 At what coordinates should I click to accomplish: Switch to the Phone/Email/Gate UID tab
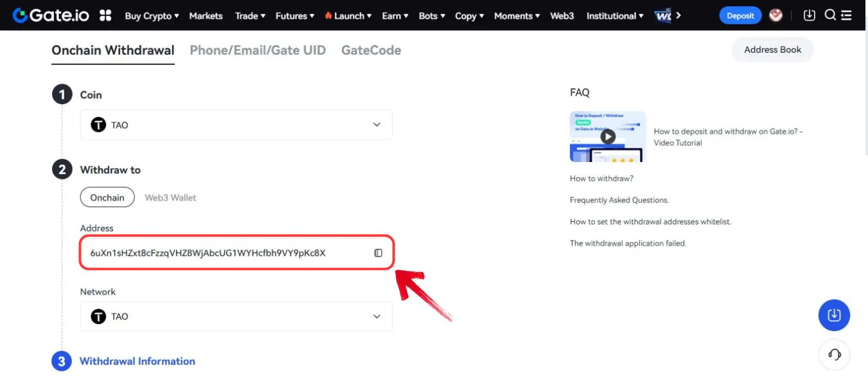coord(258,50)
